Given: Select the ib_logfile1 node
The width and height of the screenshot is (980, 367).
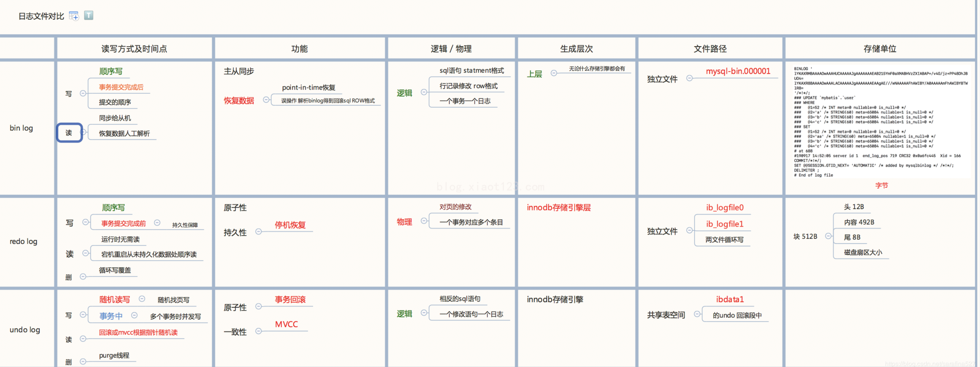Looking at the screenshot, I should tap(725, 224).
